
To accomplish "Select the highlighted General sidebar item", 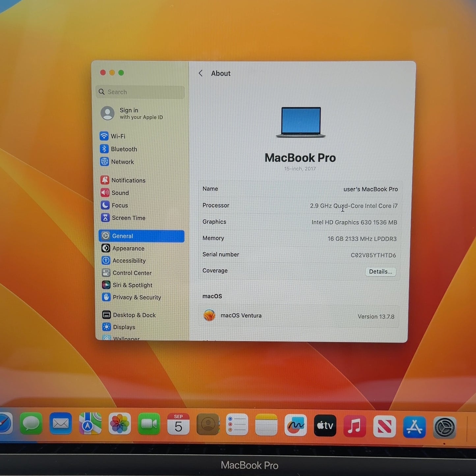I will [x=142, y=236].
